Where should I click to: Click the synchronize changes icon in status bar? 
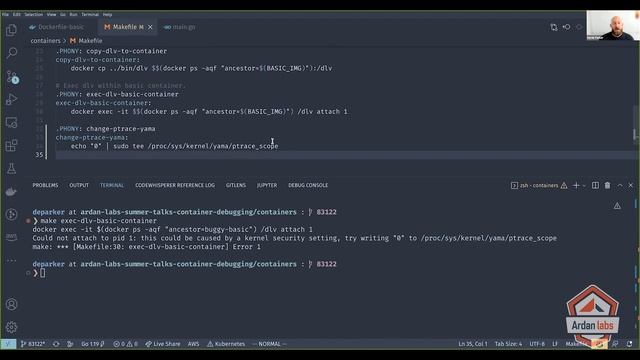tap(56, 344)
